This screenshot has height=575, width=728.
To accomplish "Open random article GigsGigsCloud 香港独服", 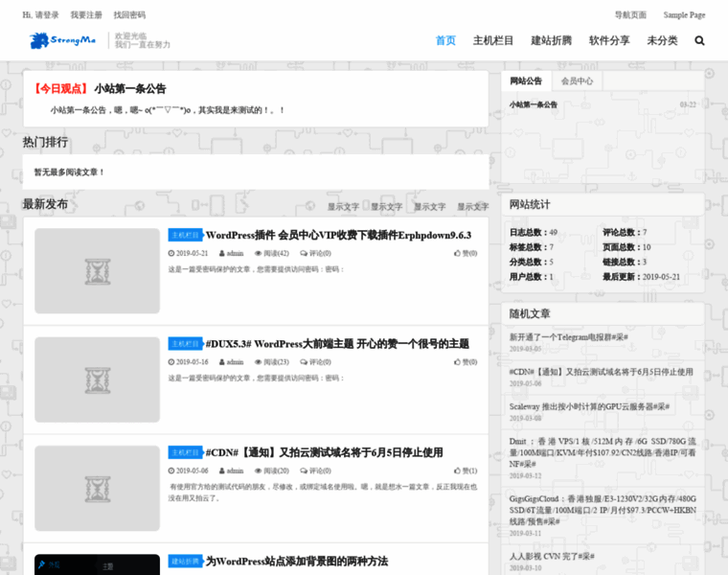I will pos(603,510).
